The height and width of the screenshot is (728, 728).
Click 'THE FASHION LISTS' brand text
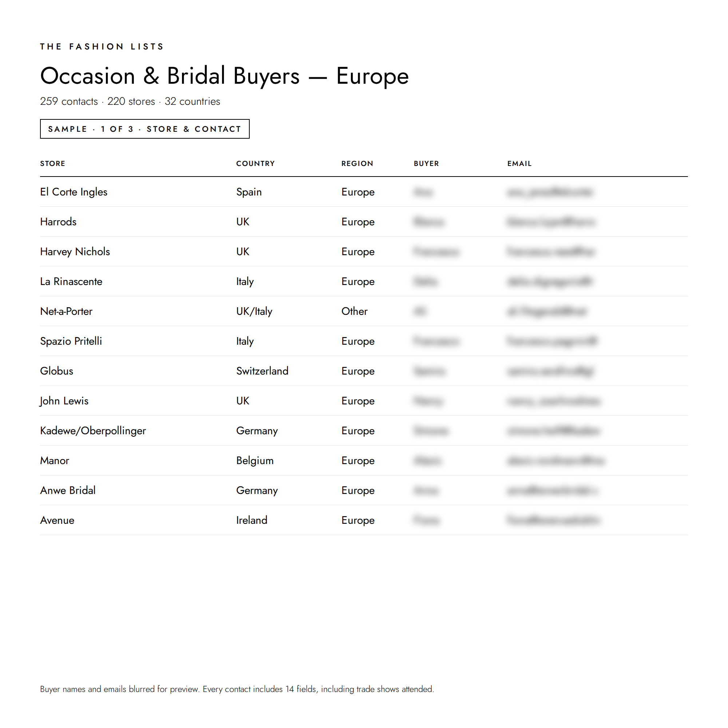point(102,46)
